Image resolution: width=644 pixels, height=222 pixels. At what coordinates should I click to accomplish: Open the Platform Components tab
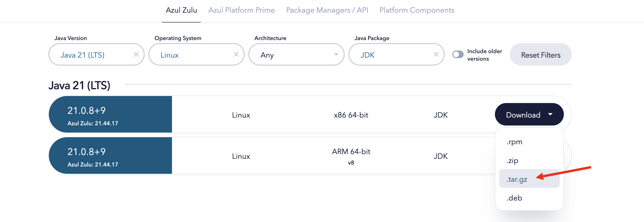[416, 10]
